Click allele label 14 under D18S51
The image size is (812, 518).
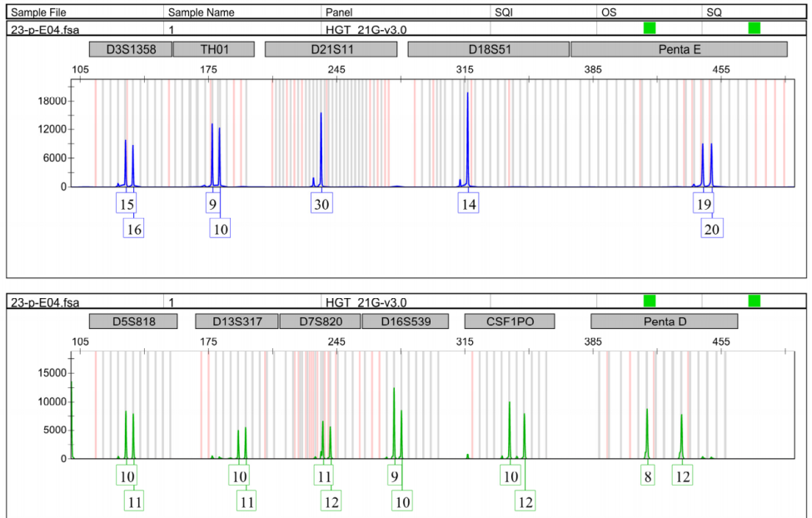click(469, 204)
